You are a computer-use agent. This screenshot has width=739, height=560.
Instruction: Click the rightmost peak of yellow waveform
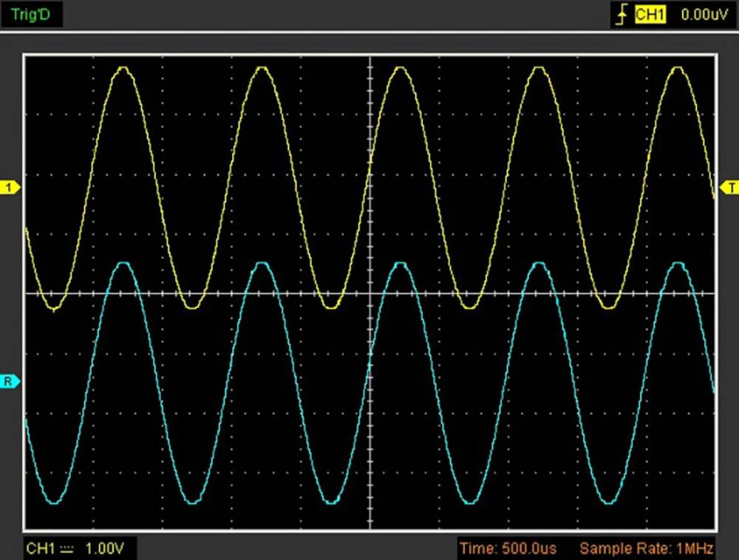tap(678, 68)
